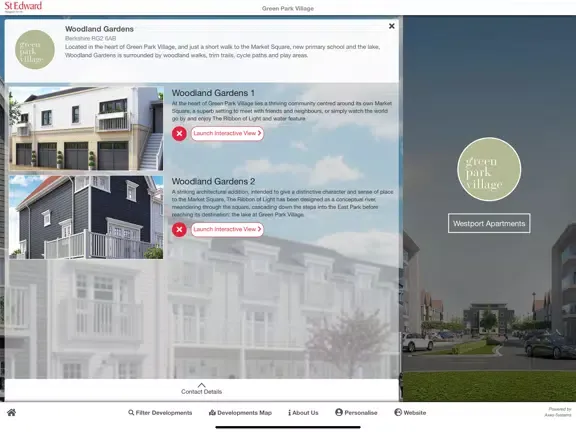Image resolution: width=576 pixels, height=432 pixels.
Task: Click the Woodland Gardens 1 heading
Action: point(213,93)
